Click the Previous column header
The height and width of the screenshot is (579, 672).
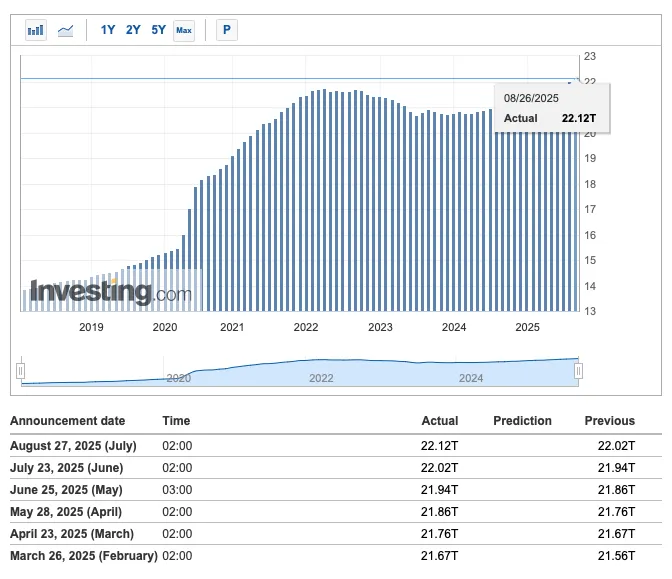[609, 421]
